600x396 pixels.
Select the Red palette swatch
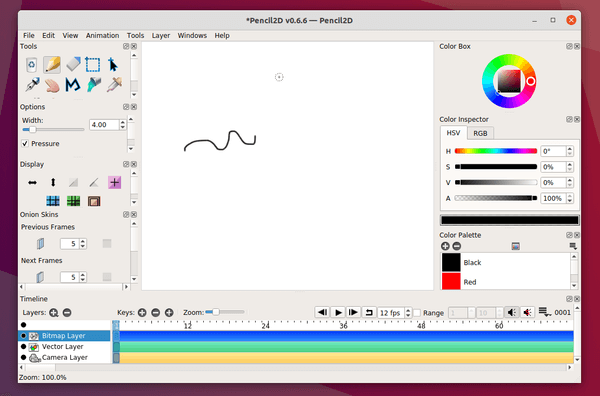coord(451,282)
